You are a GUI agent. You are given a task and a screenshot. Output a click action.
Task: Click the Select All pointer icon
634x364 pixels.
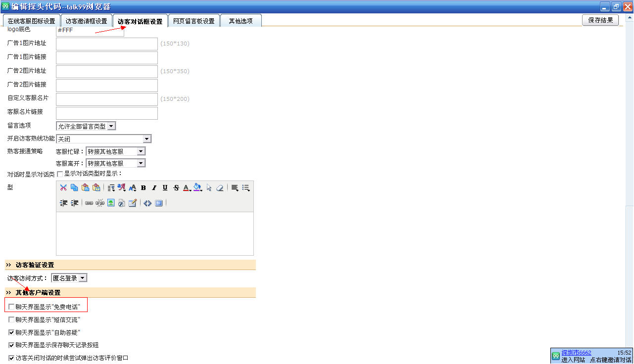coord(209,188)
